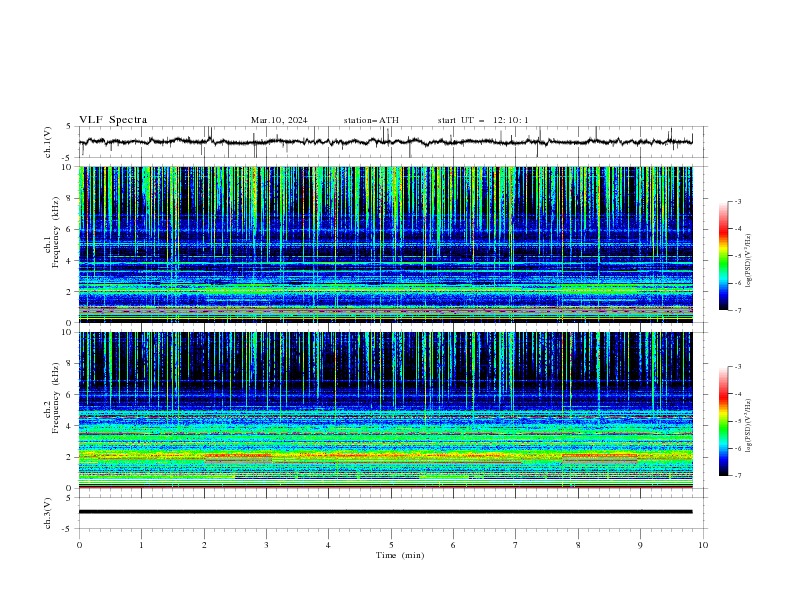Select the 'start UT = 12:10:1' header text
Image resolution: width=792 pixels, height=612 pixels.
click(x=483, y=120)
